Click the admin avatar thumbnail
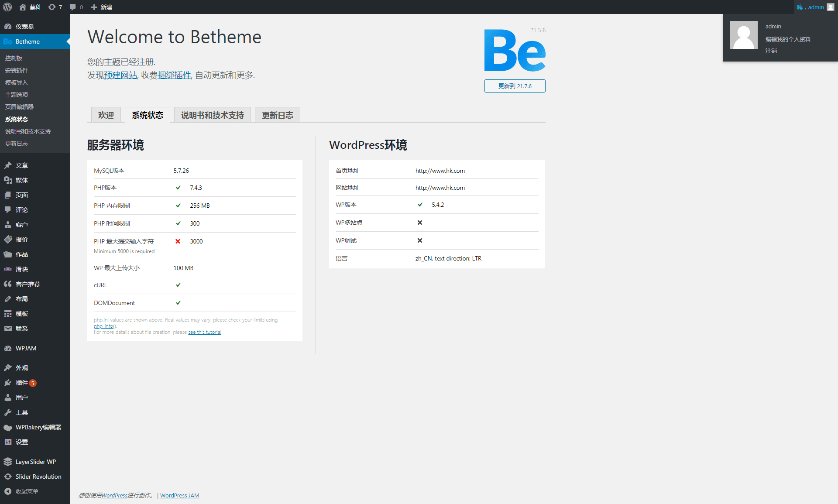Screen dimensions: 838x504 (743, 35)
